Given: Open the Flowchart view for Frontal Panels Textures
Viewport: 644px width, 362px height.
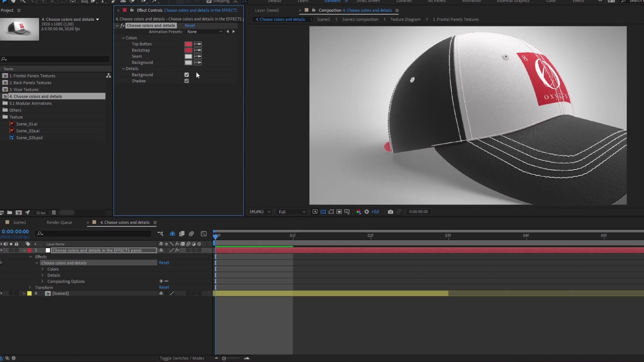Looking at the screenshot, I should pyautogui.click(x=108, y=76).
